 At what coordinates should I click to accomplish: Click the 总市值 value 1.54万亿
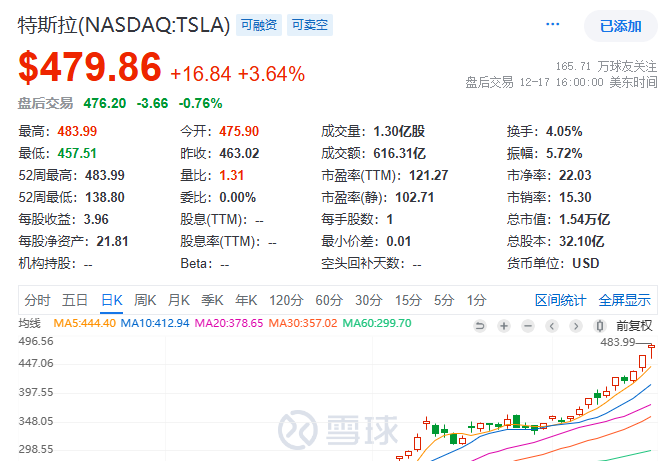pyautogui.click(x=585, y=219)
